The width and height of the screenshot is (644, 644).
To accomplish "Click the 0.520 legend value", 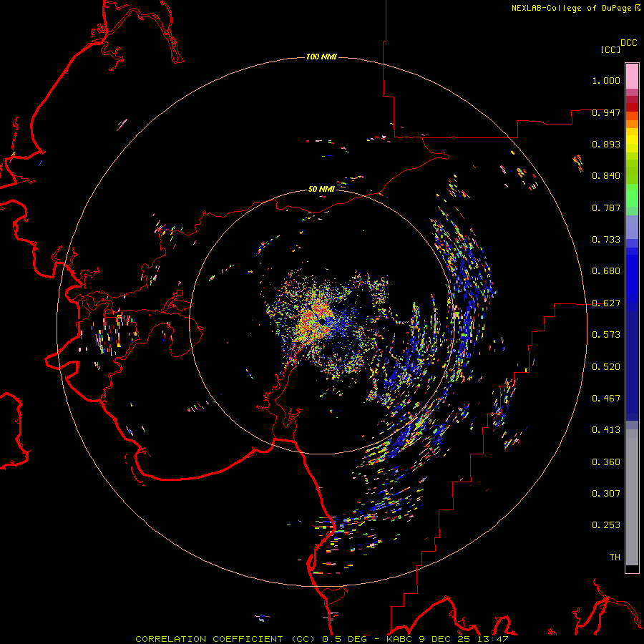I will point(606,367).
